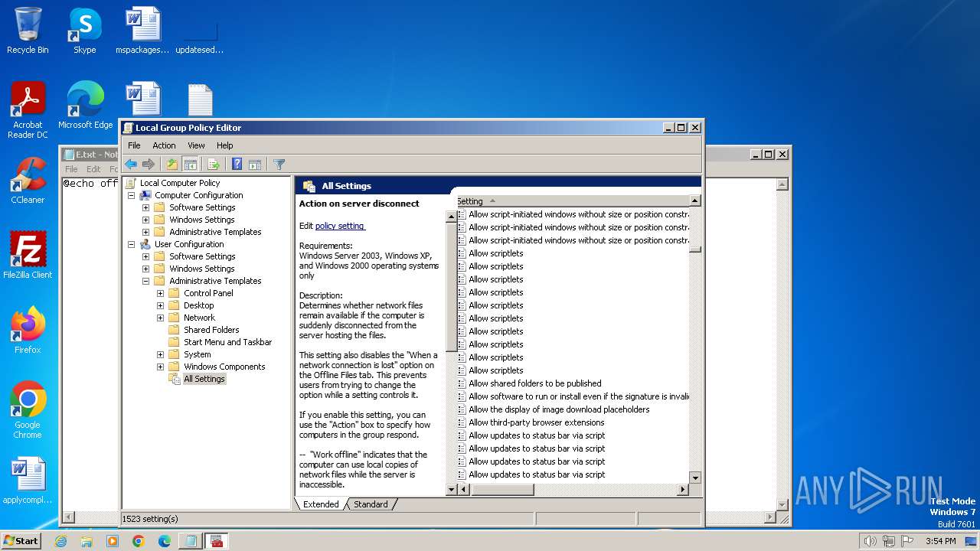Expand the Desktop tree node
The image size is (980, 551).
click(160, 305)
